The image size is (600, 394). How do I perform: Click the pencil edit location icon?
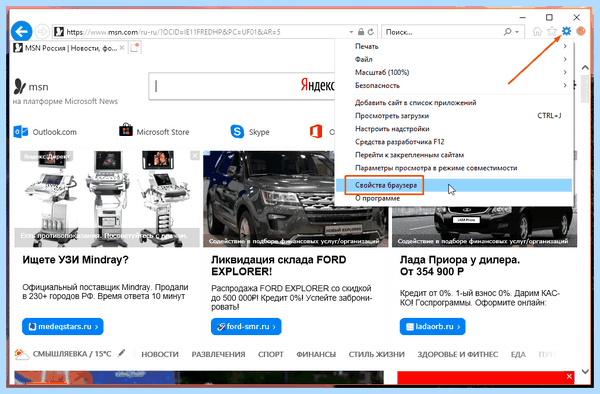coord(121,353)
